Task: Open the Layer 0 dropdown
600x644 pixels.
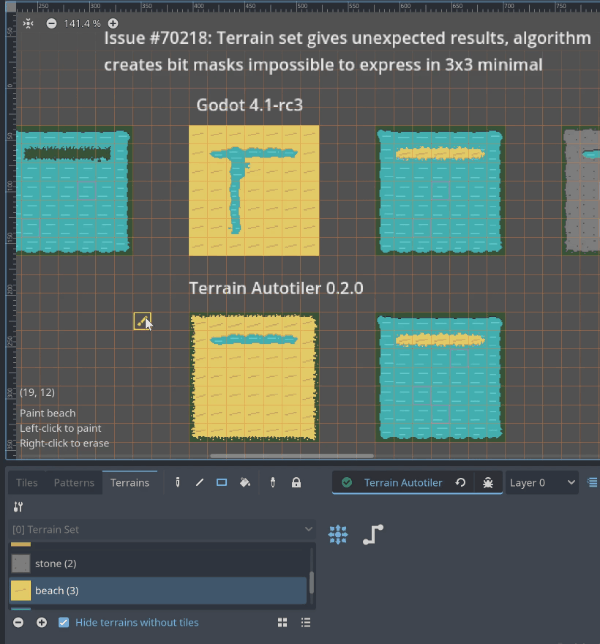Action: (x=542, y=483)
